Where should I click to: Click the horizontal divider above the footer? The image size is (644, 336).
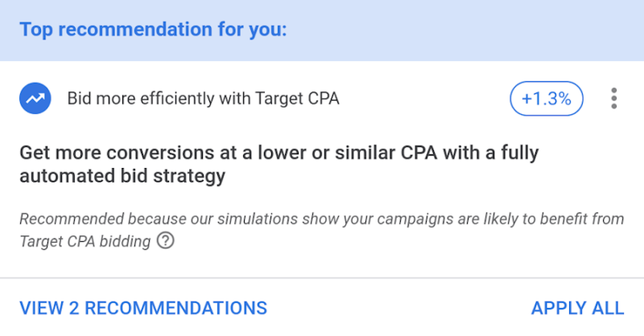click(322, 278)
